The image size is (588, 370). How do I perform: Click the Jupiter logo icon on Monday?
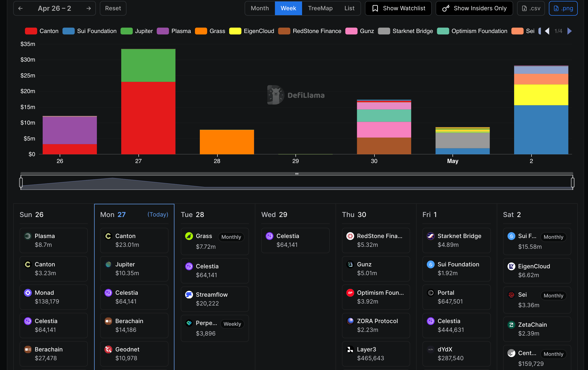(x=108, y=264)
